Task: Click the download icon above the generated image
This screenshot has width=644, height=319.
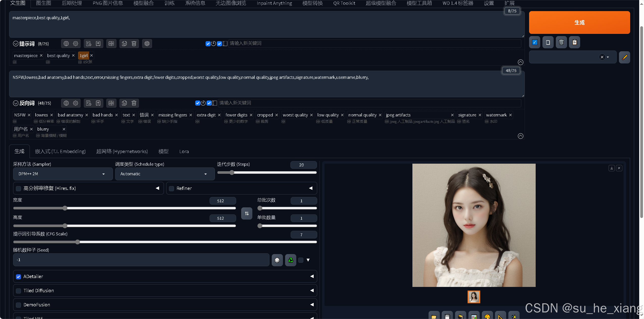Action: (x=611, y=168)
